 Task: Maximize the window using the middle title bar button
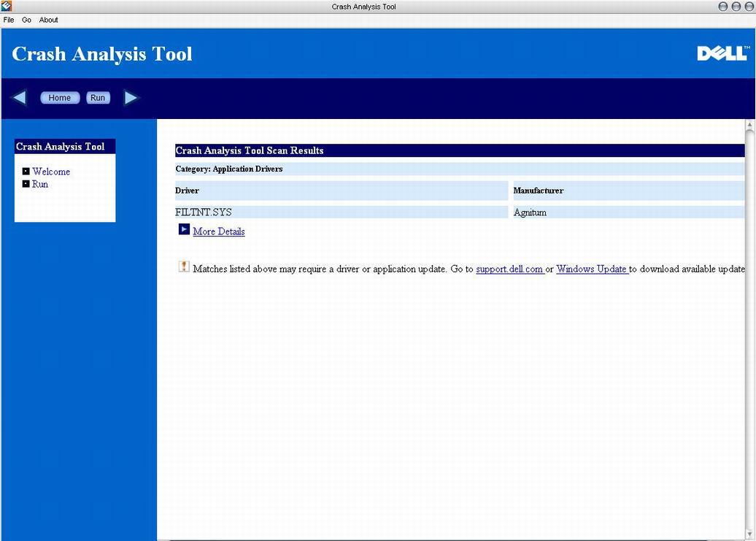pos(736,7)
